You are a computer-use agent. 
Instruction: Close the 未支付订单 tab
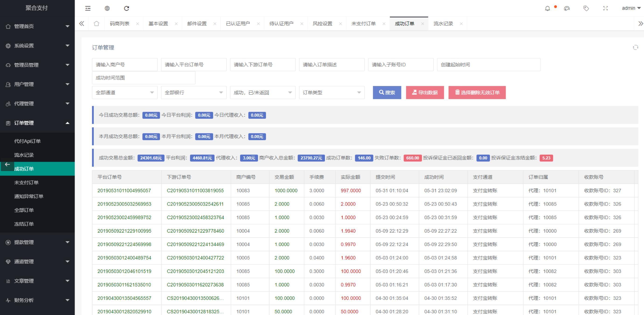(x=384, y=24)
